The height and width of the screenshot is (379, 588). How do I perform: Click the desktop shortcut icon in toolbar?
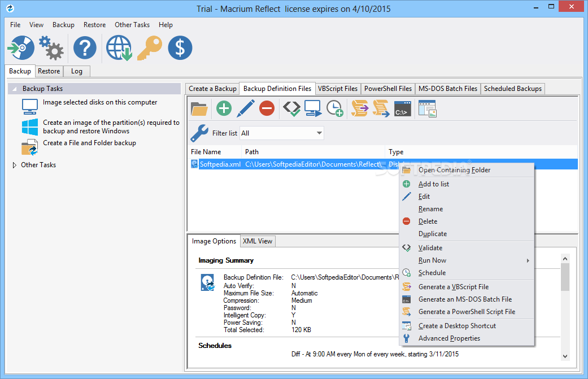pos(427,108)
